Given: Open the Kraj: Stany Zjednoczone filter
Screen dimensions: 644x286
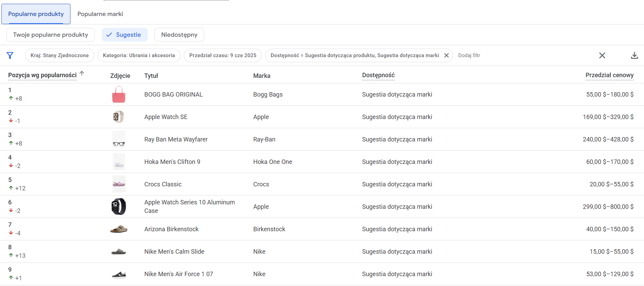Looking at the screenshot, I should click(x=60, y=55).
